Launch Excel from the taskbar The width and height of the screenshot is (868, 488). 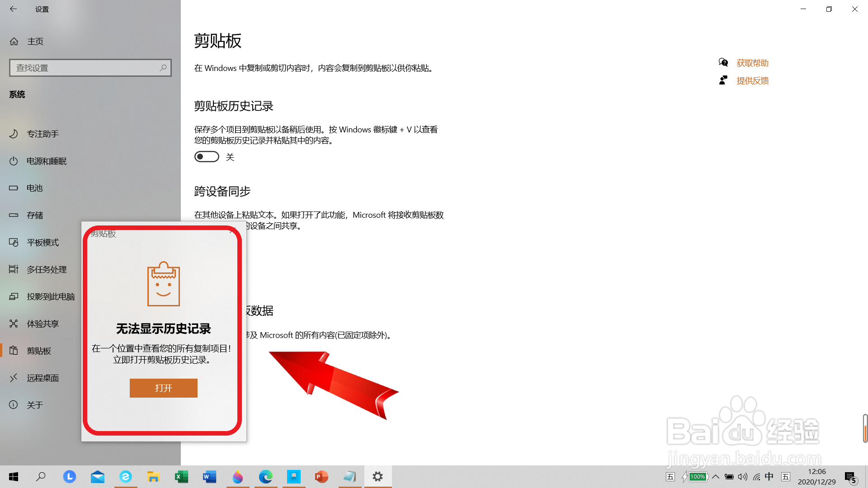[x=181, y=477]
